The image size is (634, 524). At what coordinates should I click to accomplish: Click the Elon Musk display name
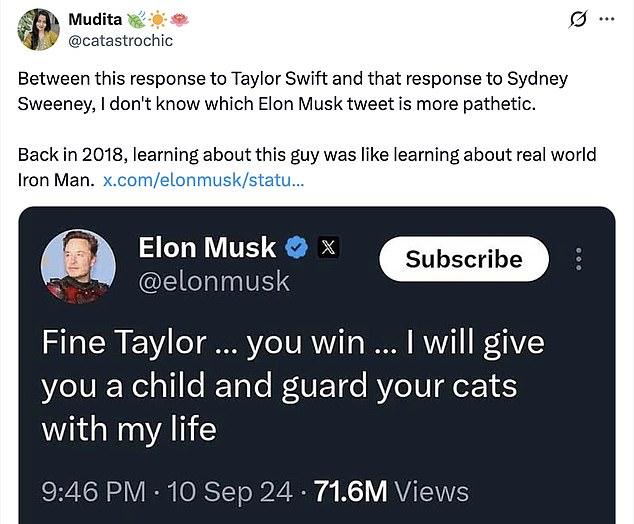pos(207,246)
